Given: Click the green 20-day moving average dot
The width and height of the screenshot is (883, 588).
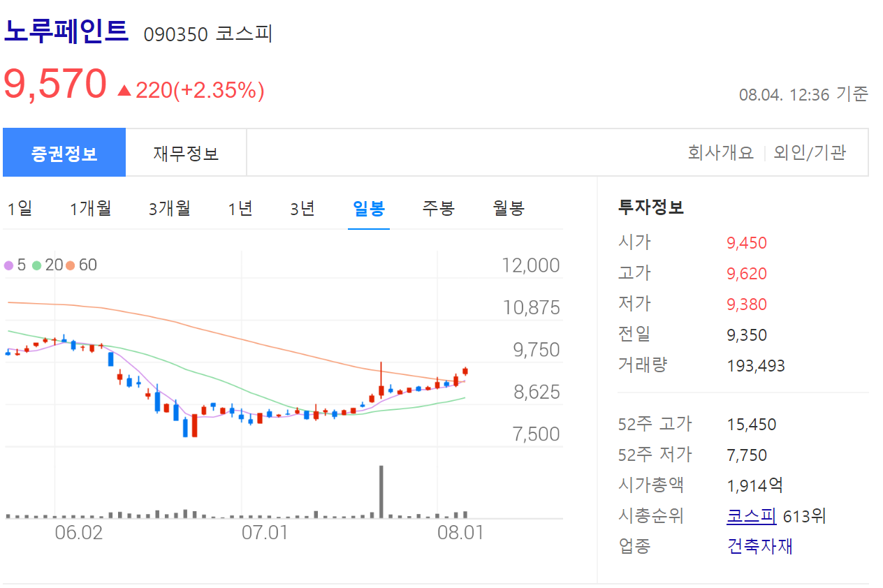Looking at the screenshot, I should 36,265.
